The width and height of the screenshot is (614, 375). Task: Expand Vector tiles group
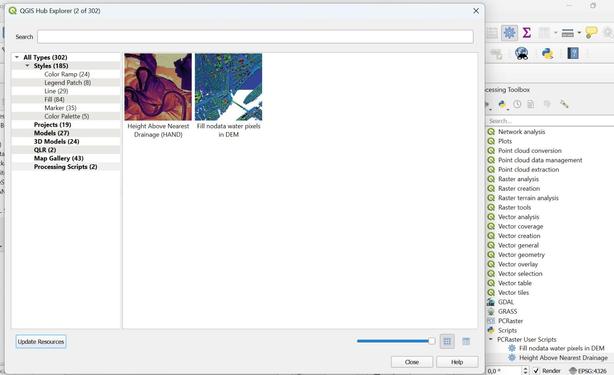pyautogui.click(x=513, y=292)
